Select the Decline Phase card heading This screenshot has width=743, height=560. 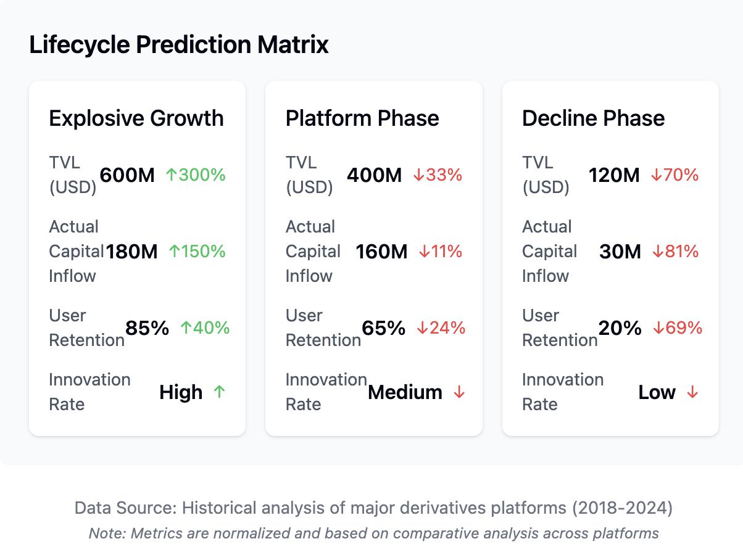click(594, 118)
